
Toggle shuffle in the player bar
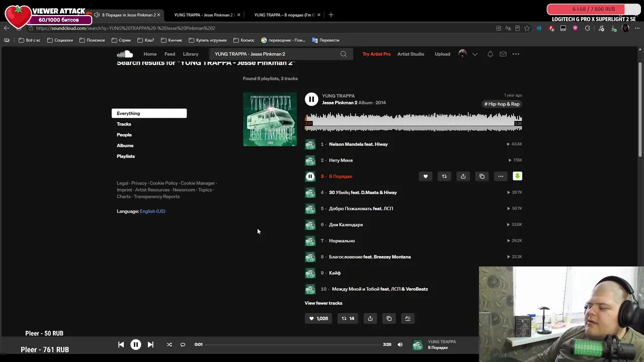coord(169,344)
